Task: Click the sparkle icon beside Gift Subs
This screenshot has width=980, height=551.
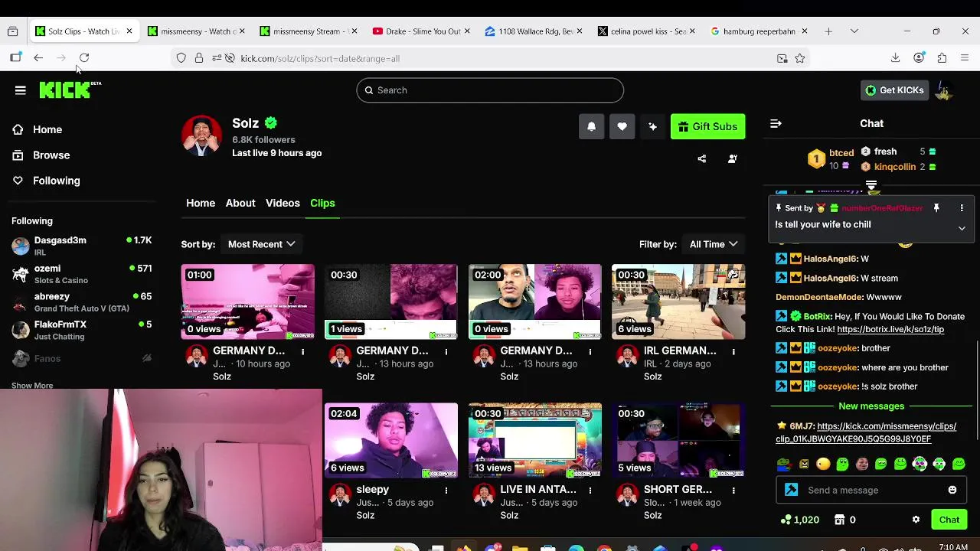Action: coord(652,127)
